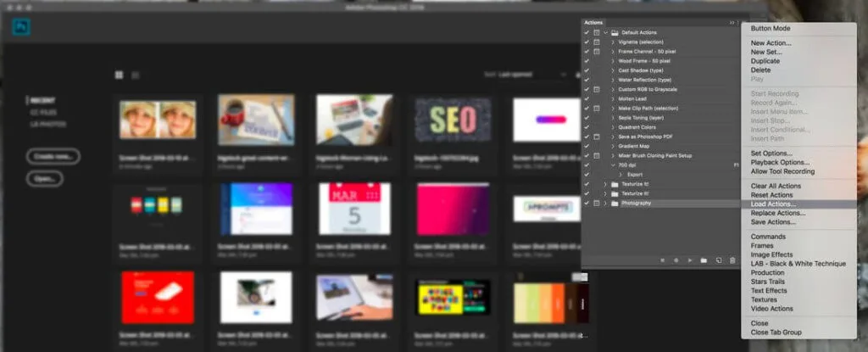Switch to list view icon
The width and height of the screenshot is (868, 352).
(135, 75)
